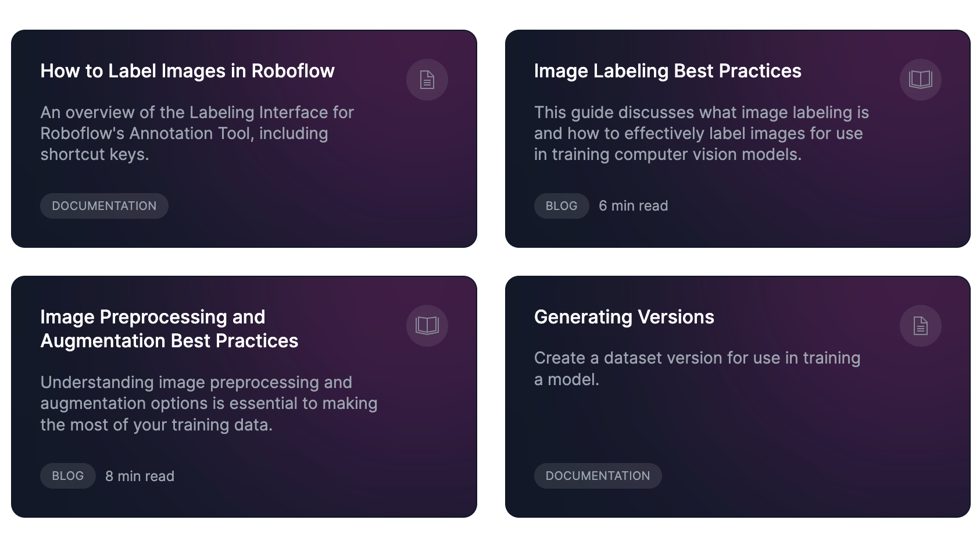Click the Image Preprocessing and Augmentation title
This screenshot has width=980, height=541.
click(169, 329)
